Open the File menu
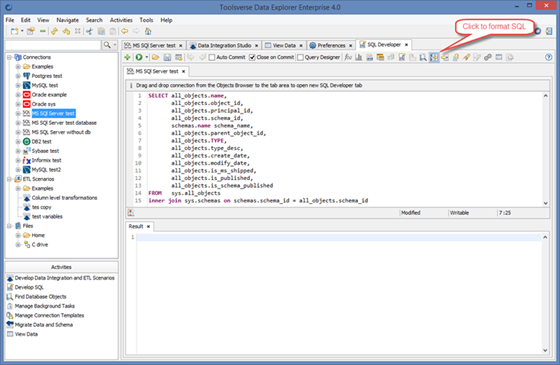 click(x=10, y=20)
